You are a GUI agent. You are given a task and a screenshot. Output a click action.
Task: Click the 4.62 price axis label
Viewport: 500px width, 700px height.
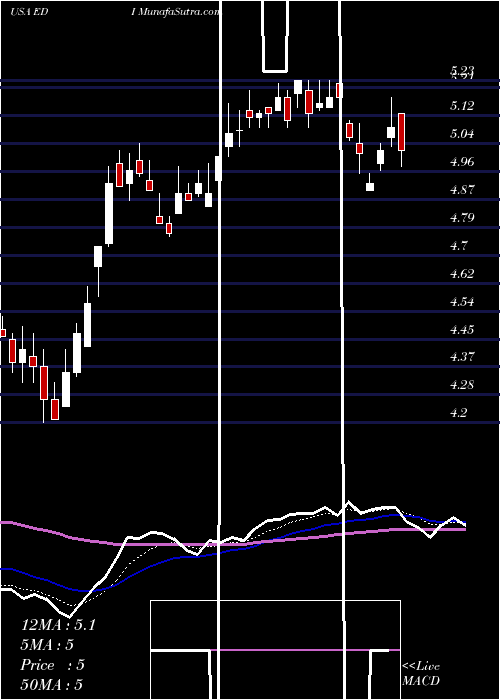point(462,274)
